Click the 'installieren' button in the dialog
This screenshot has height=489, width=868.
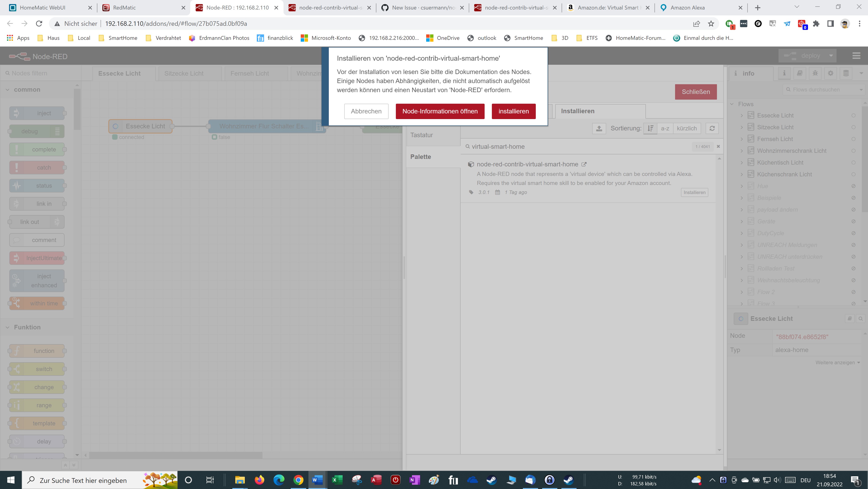(x=514, y=111)
